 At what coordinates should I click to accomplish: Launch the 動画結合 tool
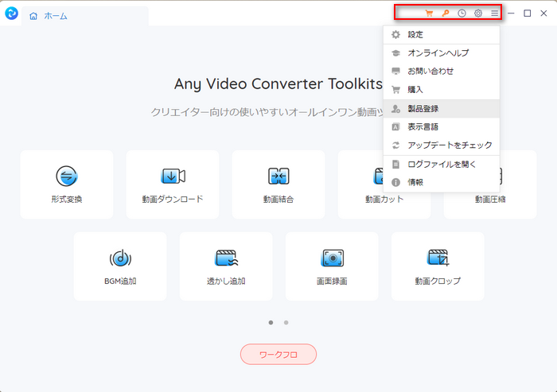point(278,184)
